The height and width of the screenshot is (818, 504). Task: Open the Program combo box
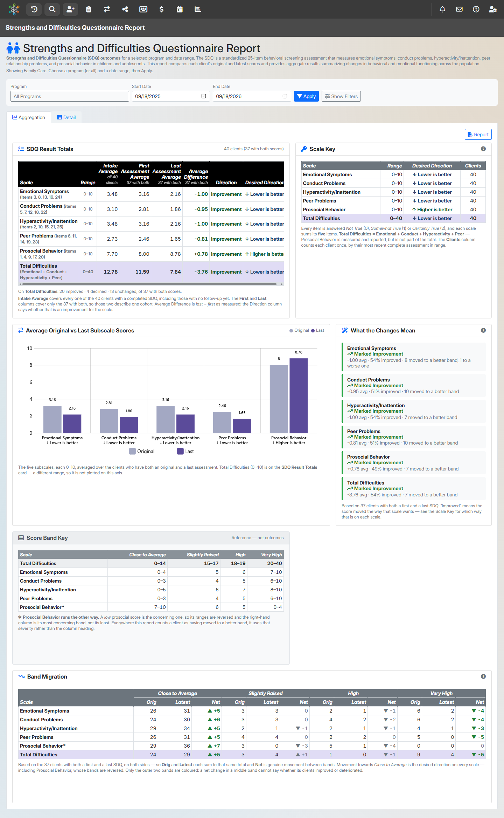pos(70,96)
